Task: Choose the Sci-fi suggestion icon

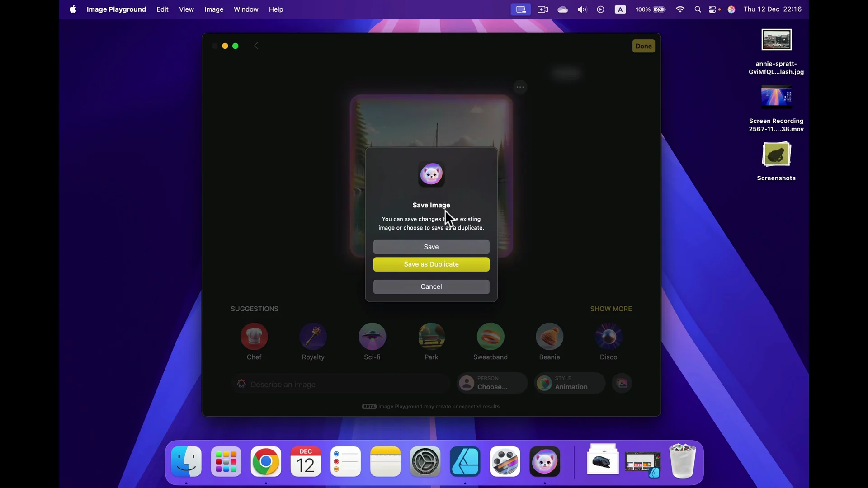Action: (372, 336)
